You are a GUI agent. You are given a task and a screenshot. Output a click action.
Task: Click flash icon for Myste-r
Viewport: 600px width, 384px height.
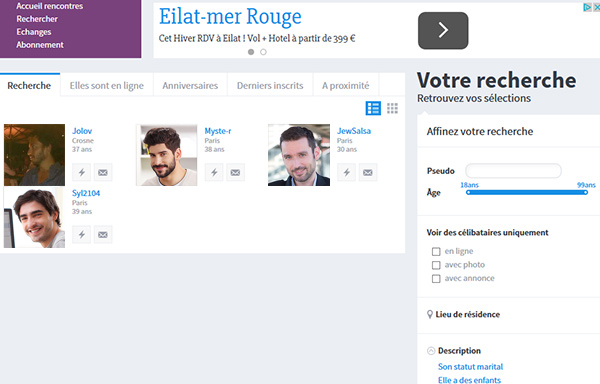click(x=214, y=172)
